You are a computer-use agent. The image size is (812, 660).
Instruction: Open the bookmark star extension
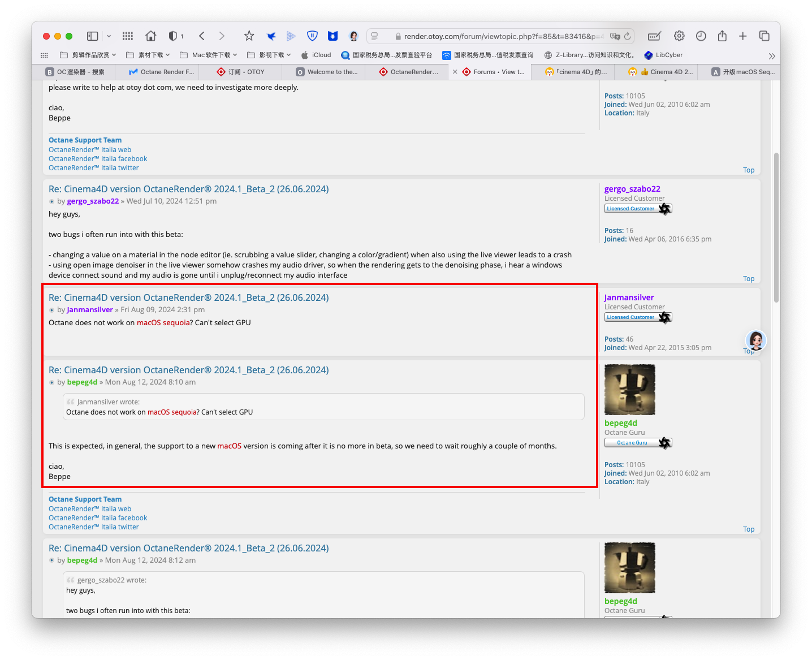249,36
